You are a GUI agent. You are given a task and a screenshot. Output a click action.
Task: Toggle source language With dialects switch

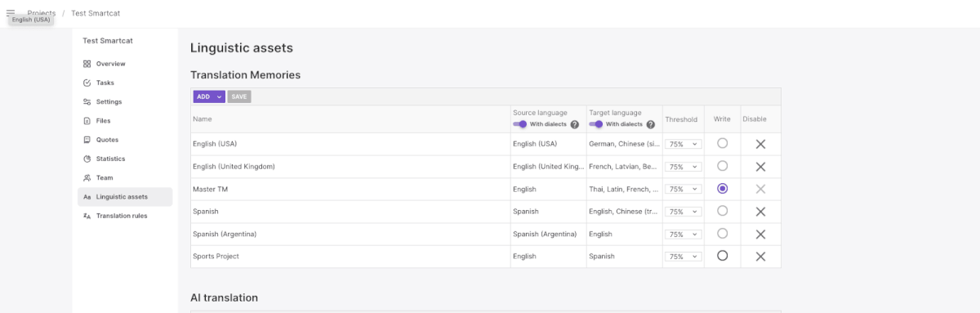(519, 124)
